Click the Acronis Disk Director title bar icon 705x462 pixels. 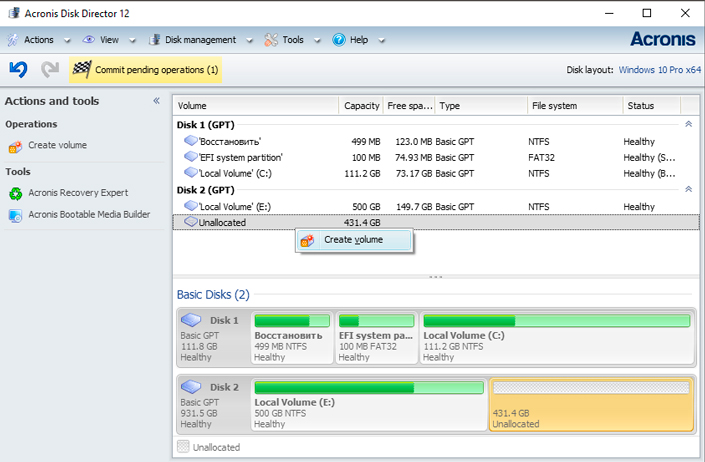click(x=14, y=13)
